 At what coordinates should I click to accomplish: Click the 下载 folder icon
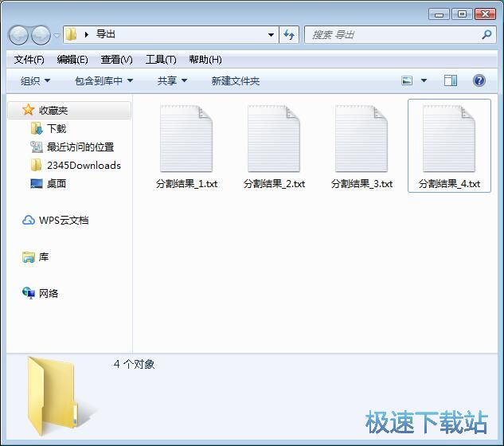pyautogui.click(x=37, y=128)
